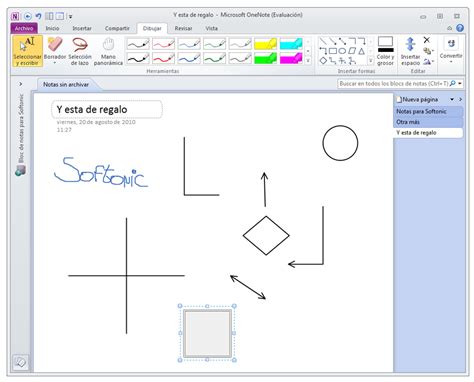Choose the triangle shape
The width and height of the screenshot is (474, 382).
point(362,51)
